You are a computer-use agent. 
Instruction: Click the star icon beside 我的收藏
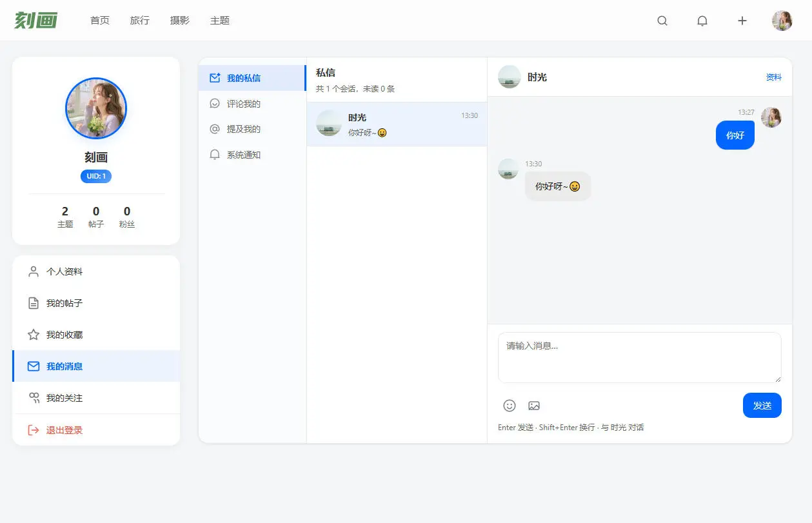pos(34,335)
